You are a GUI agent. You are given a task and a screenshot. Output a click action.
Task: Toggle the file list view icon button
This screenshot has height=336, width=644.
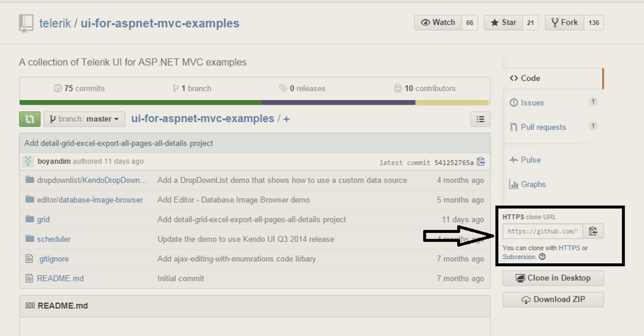click(x=480, y=119)
